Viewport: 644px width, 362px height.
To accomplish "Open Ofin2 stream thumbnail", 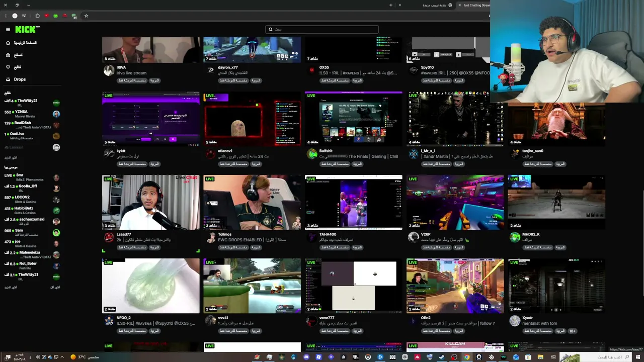I will tap(455, 286).
